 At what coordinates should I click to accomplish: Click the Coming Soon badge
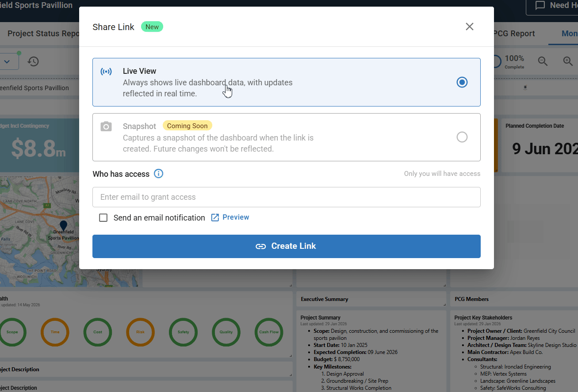[188, 126]
